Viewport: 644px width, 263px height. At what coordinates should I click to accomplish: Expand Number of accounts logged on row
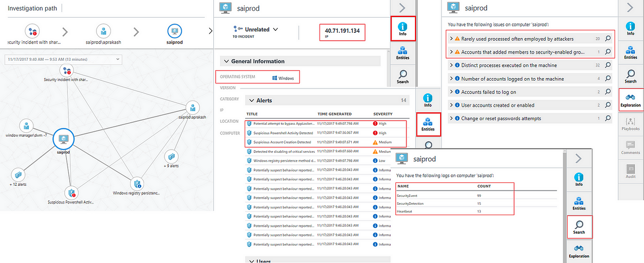pyautogui.click(x=451, y=79)
